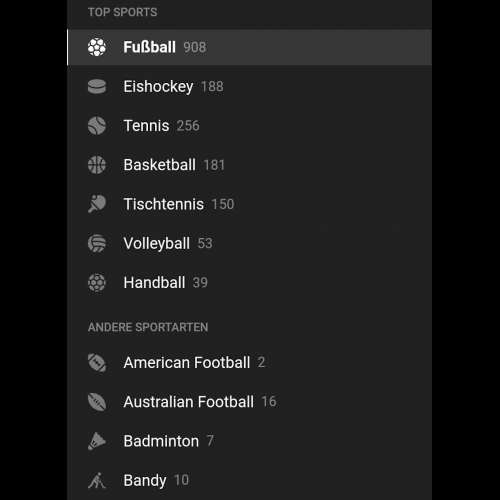Click the Volleyball icon

97,243
